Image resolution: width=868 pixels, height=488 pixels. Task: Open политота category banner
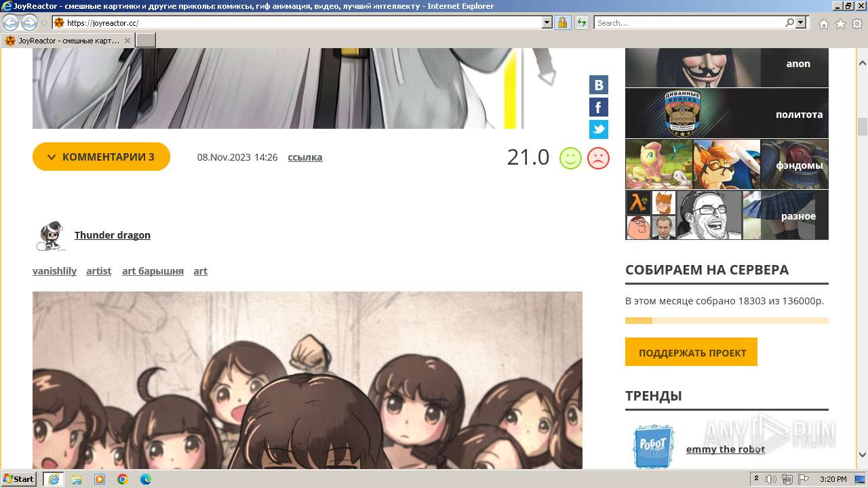[x=727, y=114]
